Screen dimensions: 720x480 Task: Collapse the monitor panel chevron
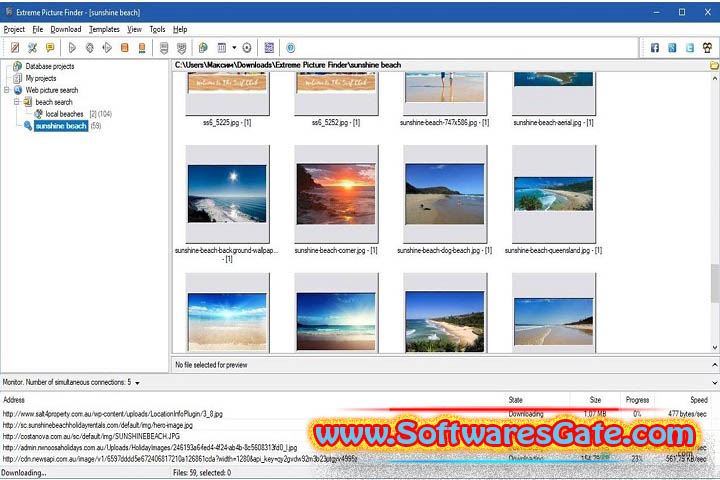(714, 383)
